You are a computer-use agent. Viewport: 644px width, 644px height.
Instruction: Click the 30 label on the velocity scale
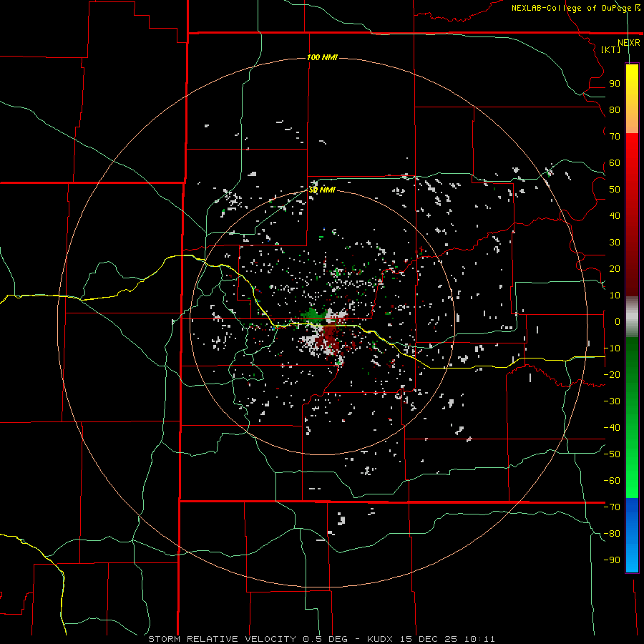pyautogui.click(x=615, y=243)
